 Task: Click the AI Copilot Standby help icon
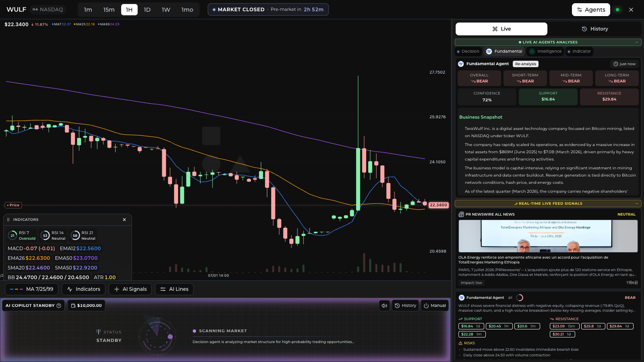[x=59, y=306]
